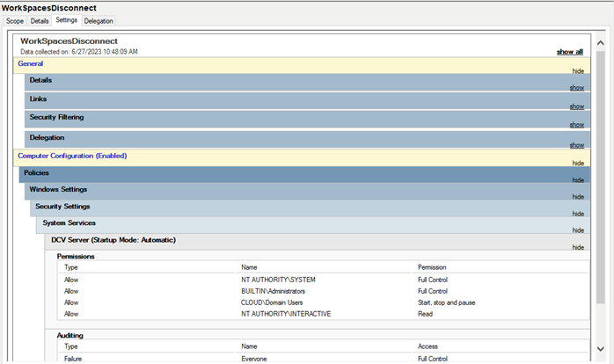The height and width of the screenshot is (364, 614).
Task: Click hide link for Security Settings
Action: pos(578,214)
